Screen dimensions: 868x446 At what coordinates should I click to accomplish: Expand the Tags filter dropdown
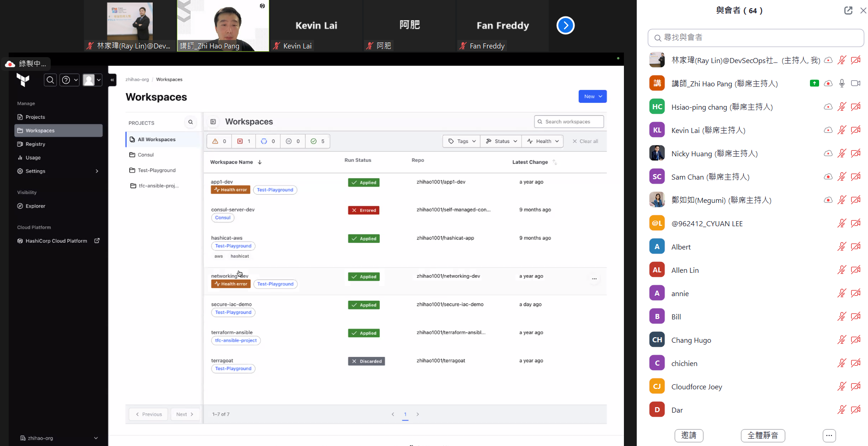point(462,141)
